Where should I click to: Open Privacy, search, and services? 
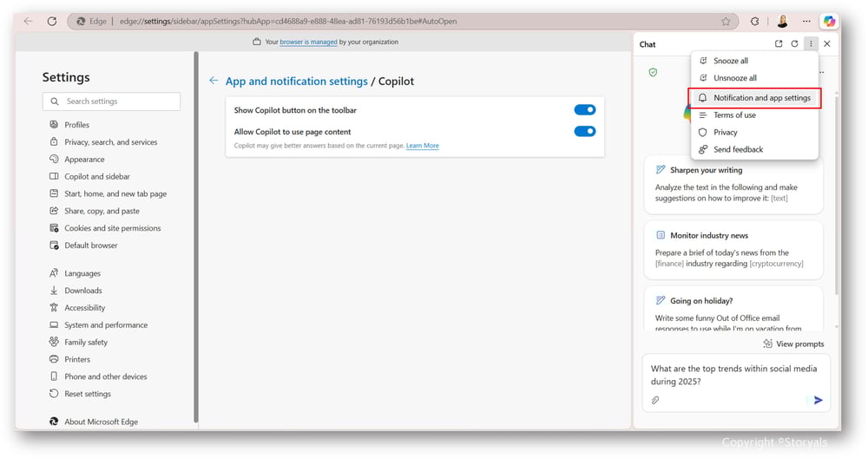coord(103,142)
